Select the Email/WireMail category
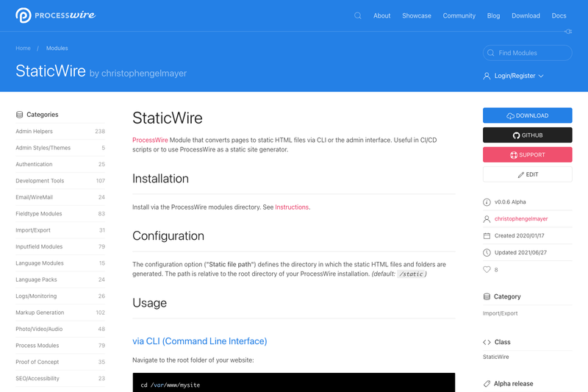The width and height of the screenshot is (588, 392). [x=60, y=197]
